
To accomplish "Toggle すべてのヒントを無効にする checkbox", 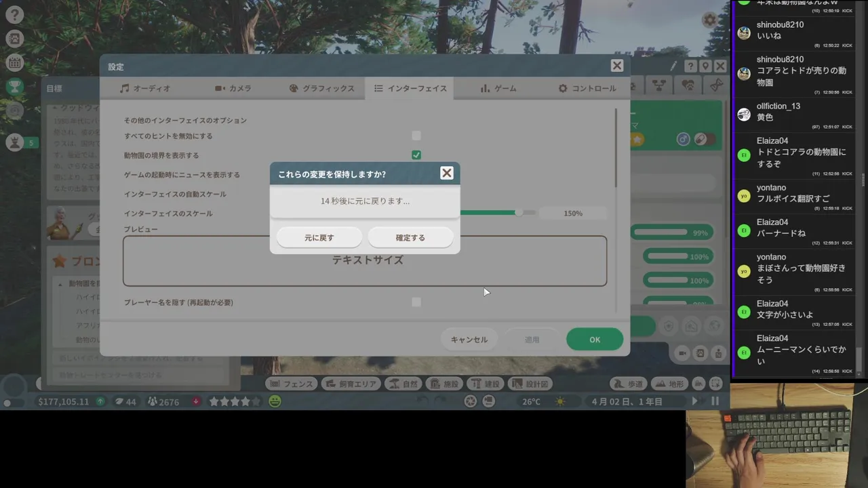I will [416, 136].
